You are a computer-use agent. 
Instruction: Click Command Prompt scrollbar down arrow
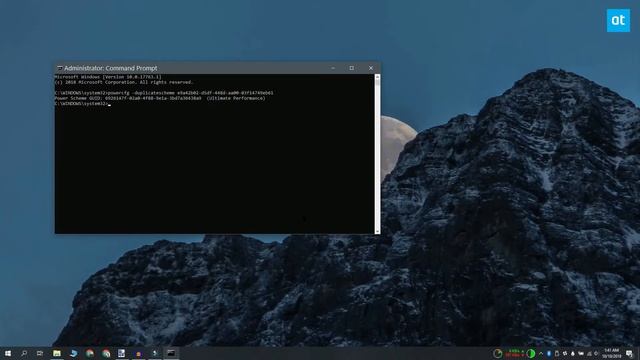377,231
